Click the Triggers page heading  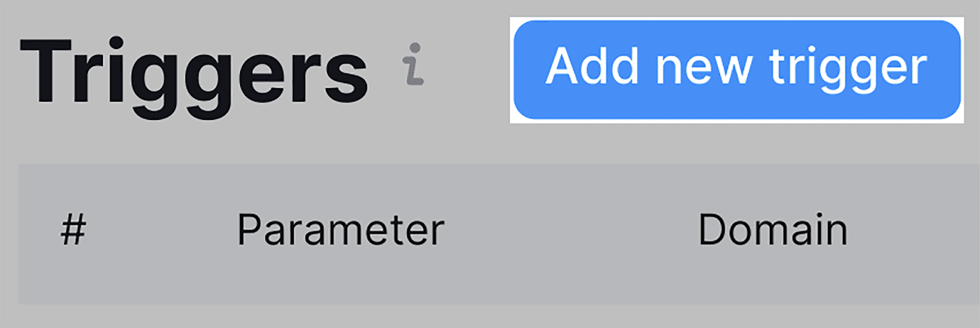pos(194,72)
